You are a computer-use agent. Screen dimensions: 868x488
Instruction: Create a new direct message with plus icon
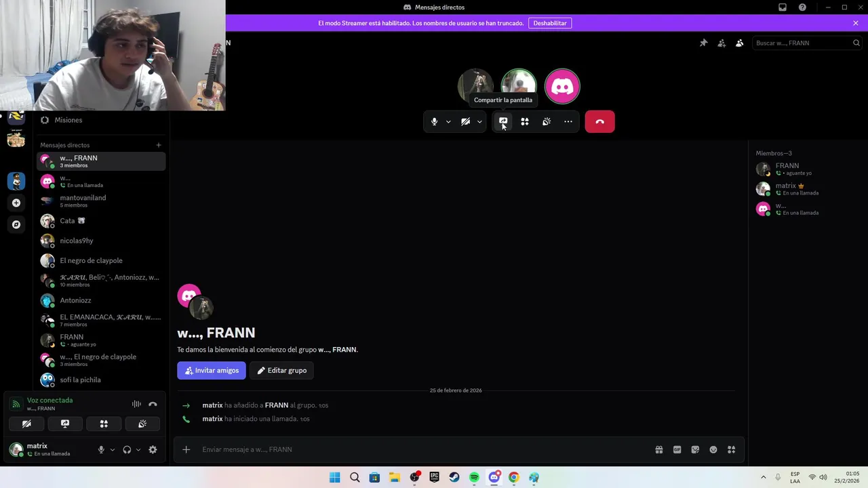(159, 145)
